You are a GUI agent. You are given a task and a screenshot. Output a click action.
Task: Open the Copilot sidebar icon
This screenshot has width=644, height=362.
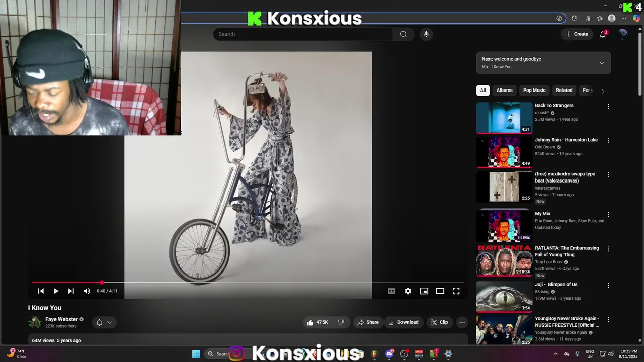click(636, 18)
